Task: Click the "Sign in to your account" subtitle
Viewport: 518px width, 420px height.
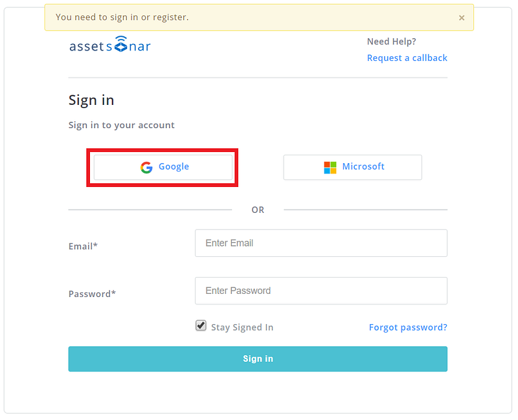Action: pos(122,125)
